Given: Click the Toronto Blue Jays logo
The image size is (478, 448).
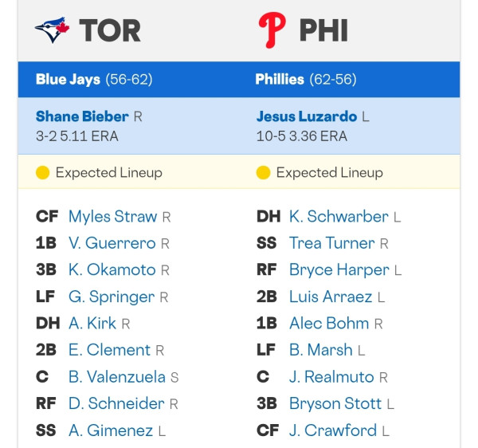Looking at the screenshot, I should (x=52, y=29).
